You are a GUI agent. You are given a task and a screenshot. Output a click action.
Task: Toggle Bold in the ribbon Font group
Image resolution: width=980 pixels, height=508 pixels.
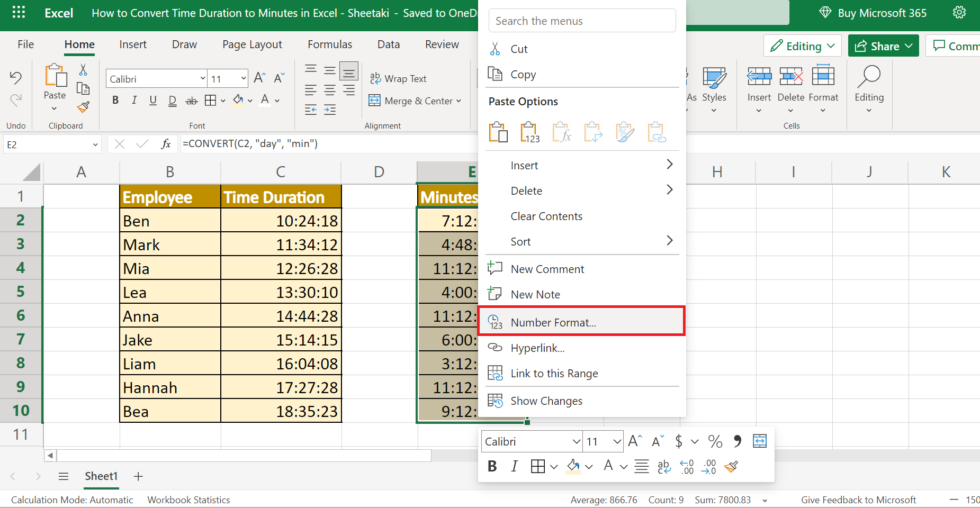pyautogui.click(x=115, y=101)
